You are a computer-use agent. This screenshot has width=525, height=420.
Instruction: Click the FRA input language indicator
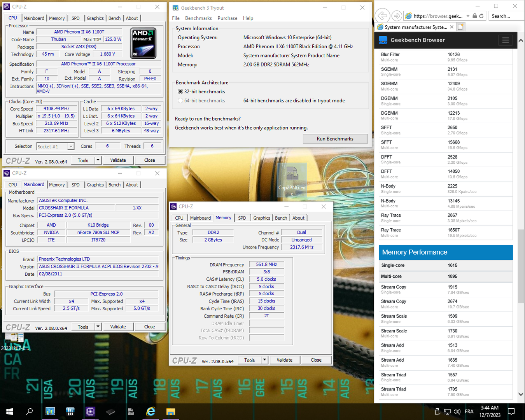coord(469,411)
